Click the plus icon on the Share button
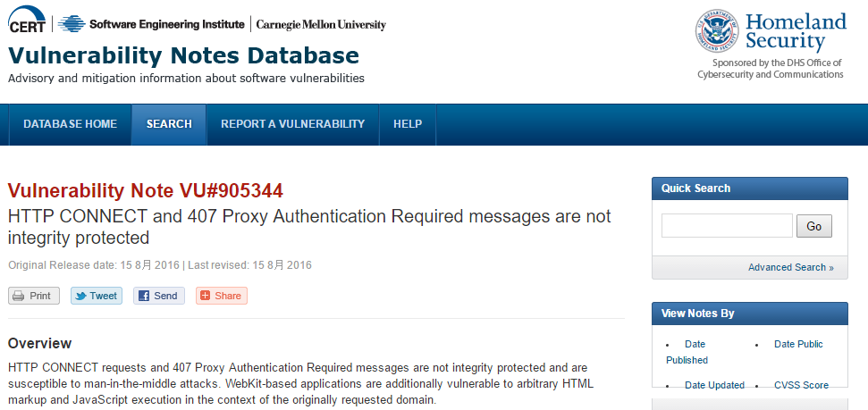Screen dimensions: 868x410 pos(205,296)
